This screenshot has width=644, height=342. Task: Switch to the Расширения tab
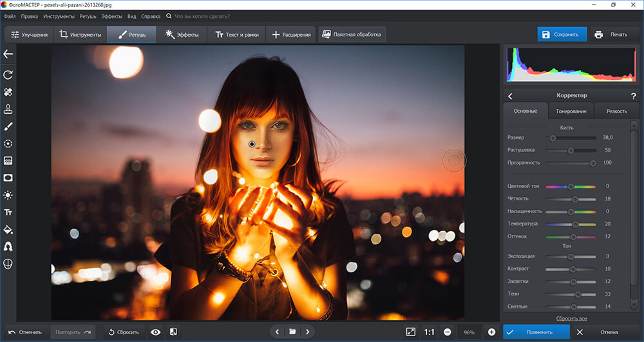click(x=291, y=35)
